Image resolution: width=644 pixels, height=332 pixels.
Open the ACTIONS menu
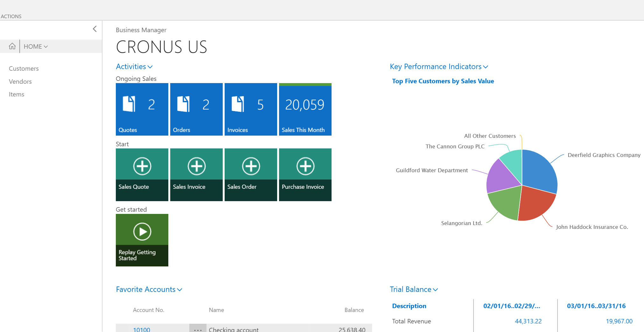pyautogui.click(x=11, y=16)
